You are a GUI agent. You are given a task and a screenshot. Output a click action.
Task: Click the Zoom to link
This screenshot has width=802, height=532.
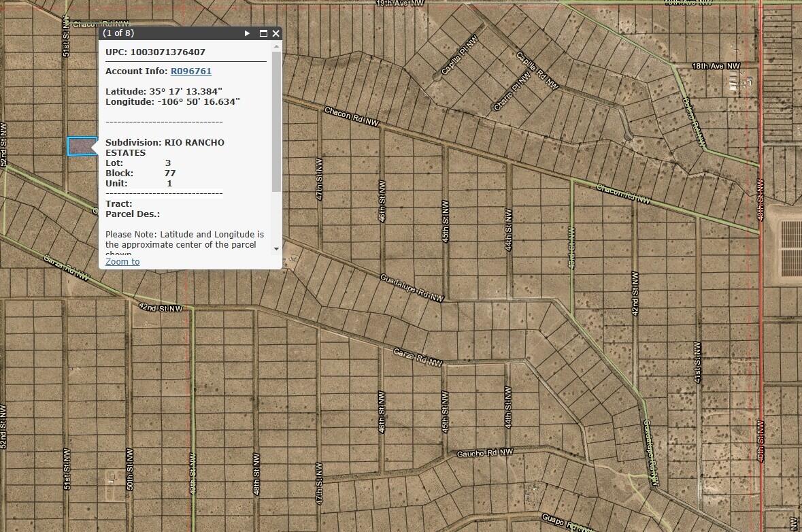[x=122, y=261]
